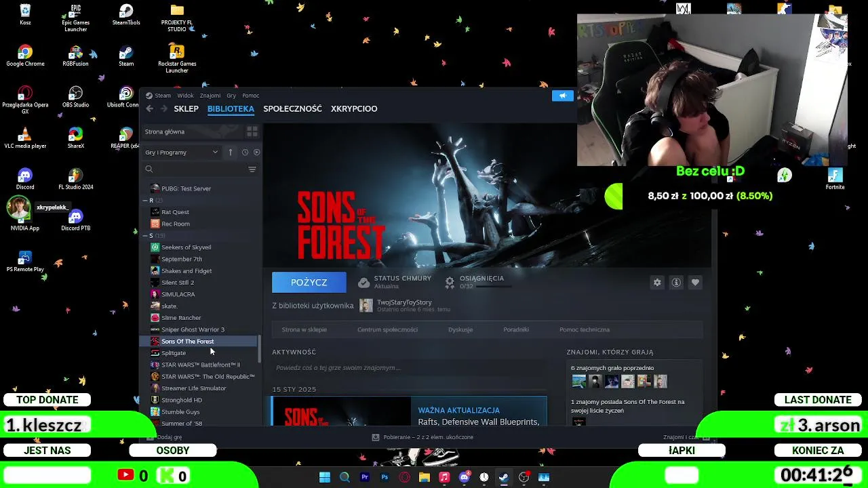
Task: Select Sniper Ghost Warrior 3 in library
Action: pos(193,329)
